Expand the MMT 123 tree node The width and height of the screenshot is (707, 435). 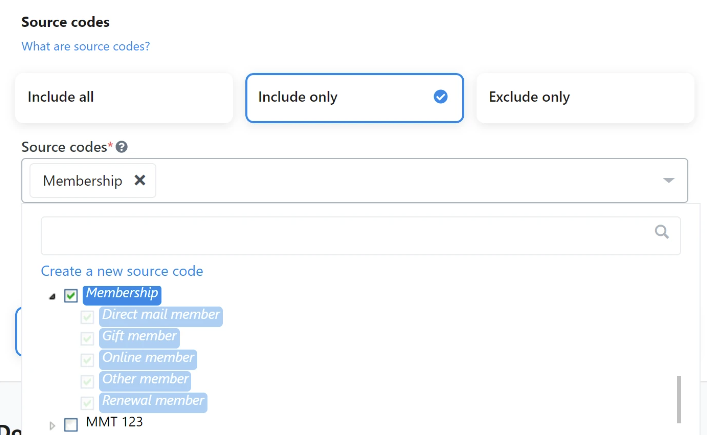click(52, 425)
